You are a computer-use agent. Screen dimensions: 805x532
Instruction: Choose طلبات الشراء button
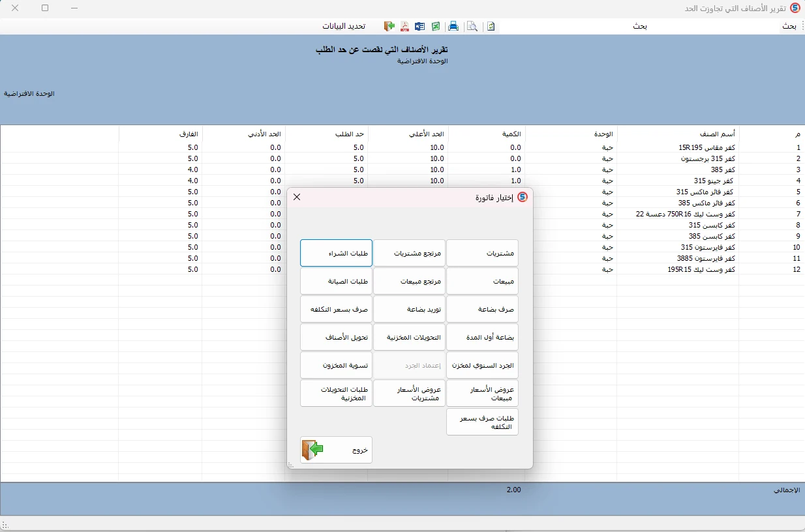point(336,253)
